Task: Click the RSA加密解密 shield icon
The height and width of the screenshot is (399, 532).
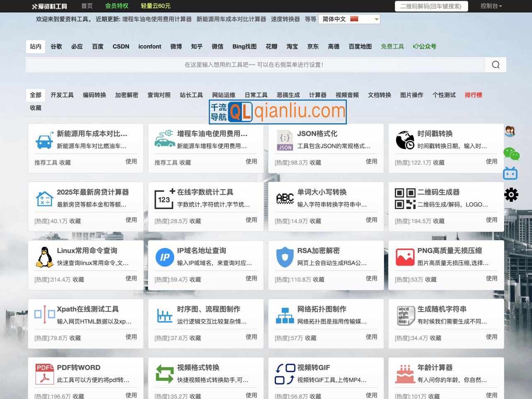Action: [285, 257]
